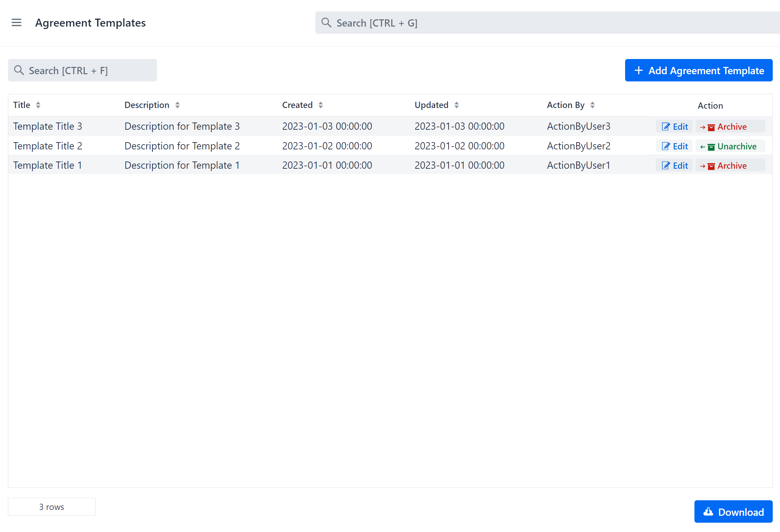Edit Template Title 1
Image resolution: width=780 pixels, height=532 pixels.
(674, 166)
